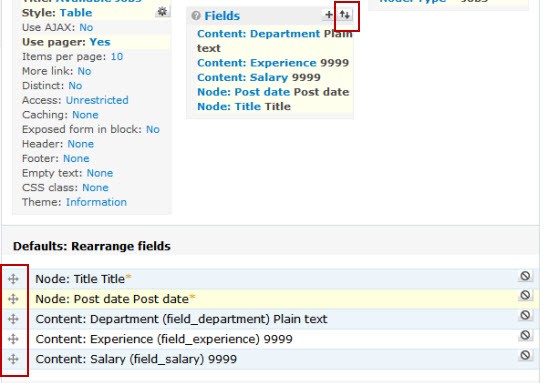
Task: Remove the Content: Experience field via circle icon
Action: 525,336
